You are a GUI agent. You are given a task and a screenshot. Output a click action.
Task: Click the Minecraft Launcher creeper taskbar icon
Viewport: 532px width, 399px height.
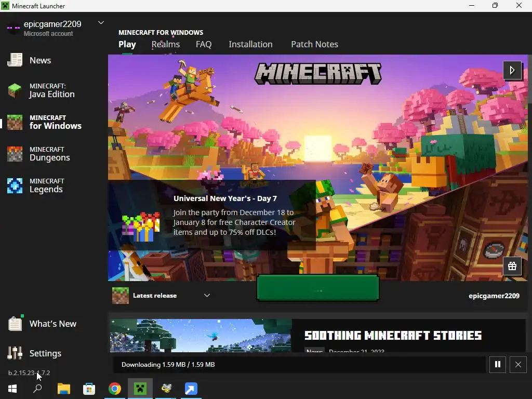click(x=140, y=389)
